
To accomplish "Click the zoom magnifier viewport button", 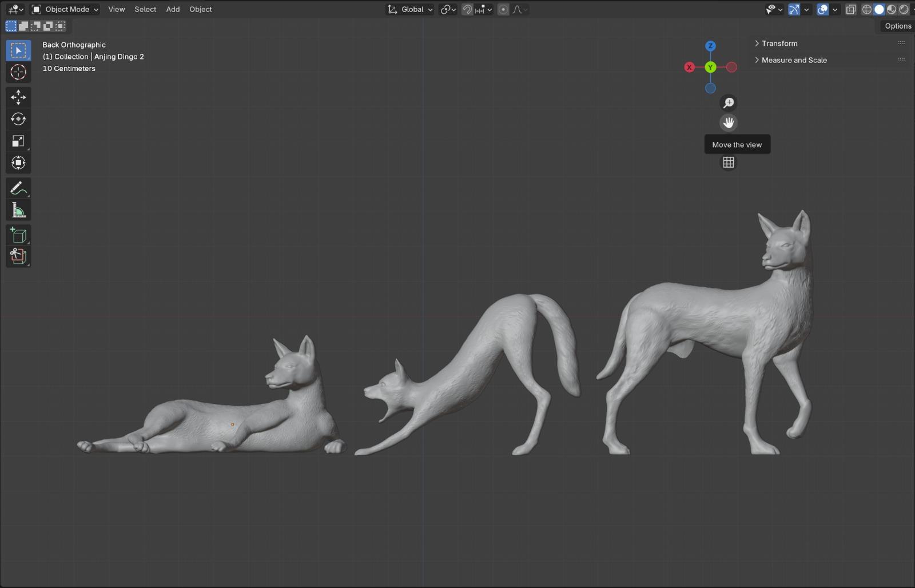I will coord(728,103).
